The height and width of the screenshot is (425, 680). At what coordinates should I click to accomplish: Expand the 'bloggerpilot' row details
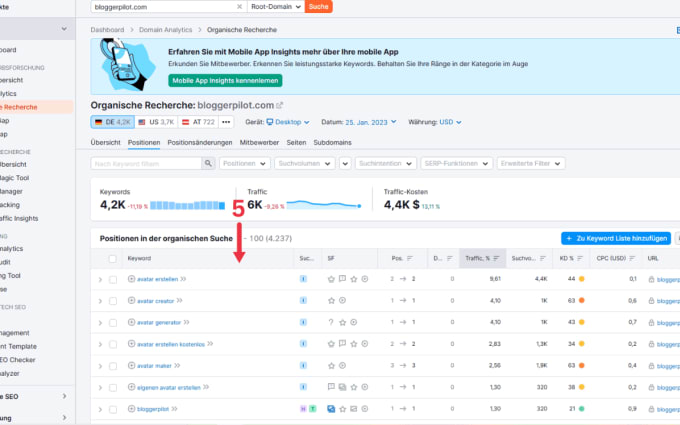pyautogui.click(x=100, y=409)
